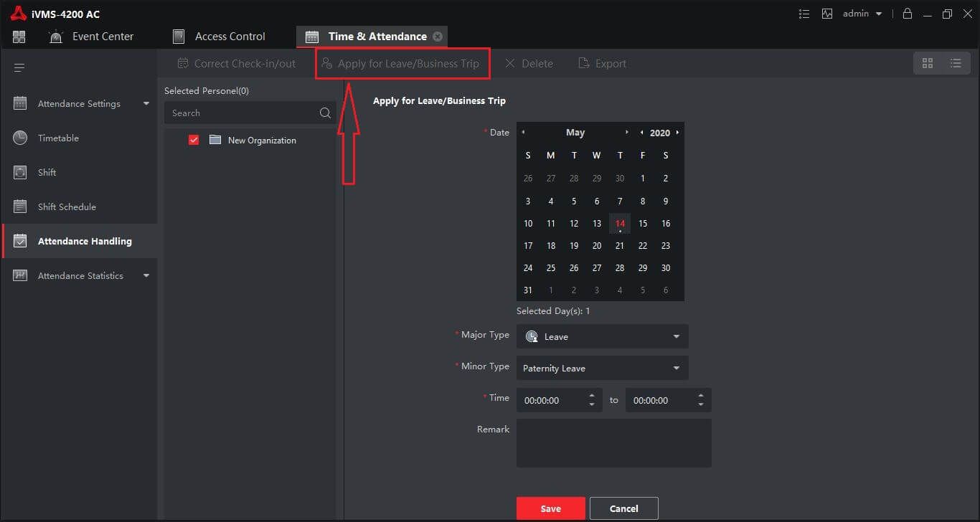Image resolution: width=980 pixels, height=522 pixels.
Task: Switch to the Access Control tab
Action: click(x=220, y=37)
